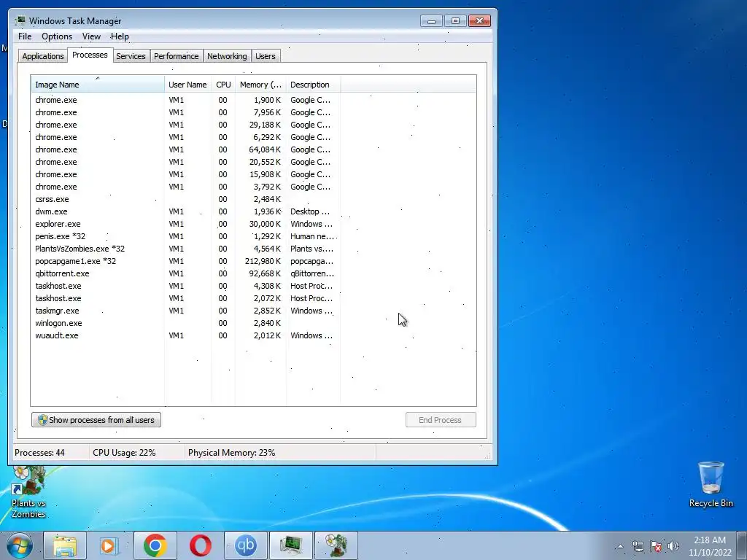
Task: Open qBittorrent from taskbar
Action: pyautogui.click(x=246, y=545)
